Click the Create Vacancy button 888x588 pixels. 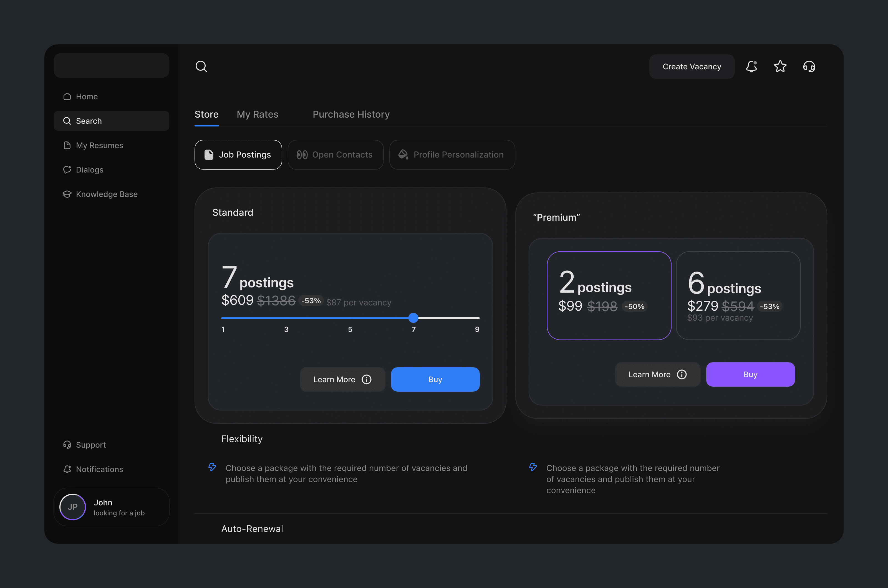[692, 66]
